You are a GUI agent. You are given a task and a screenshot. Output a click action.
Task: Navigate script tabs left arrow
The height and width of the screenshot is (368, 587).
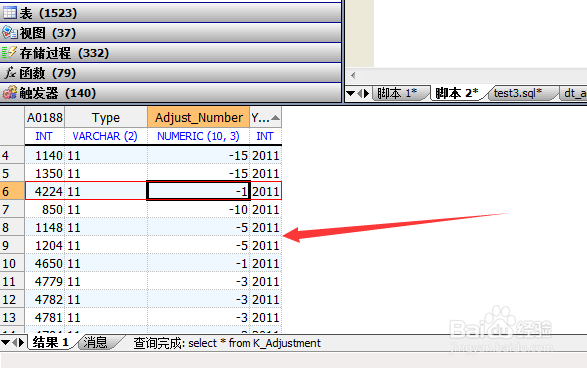coord(360,93)
